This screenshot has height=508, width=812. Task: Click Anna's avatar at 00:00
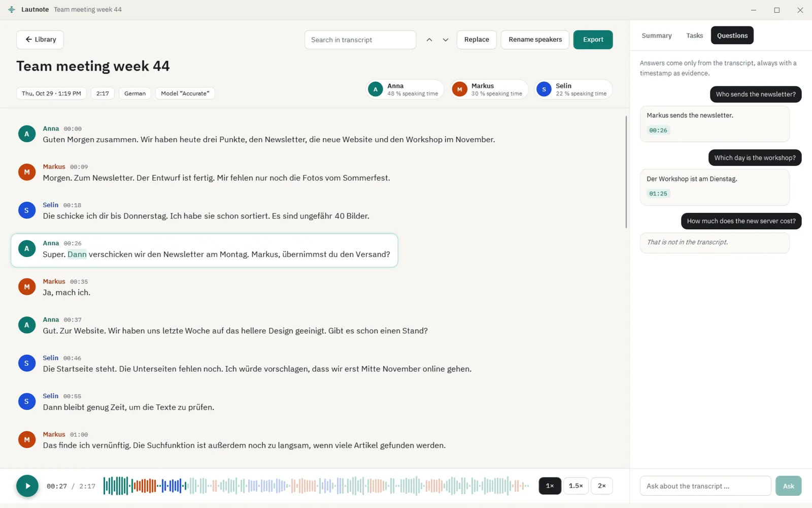click(27, 134)
